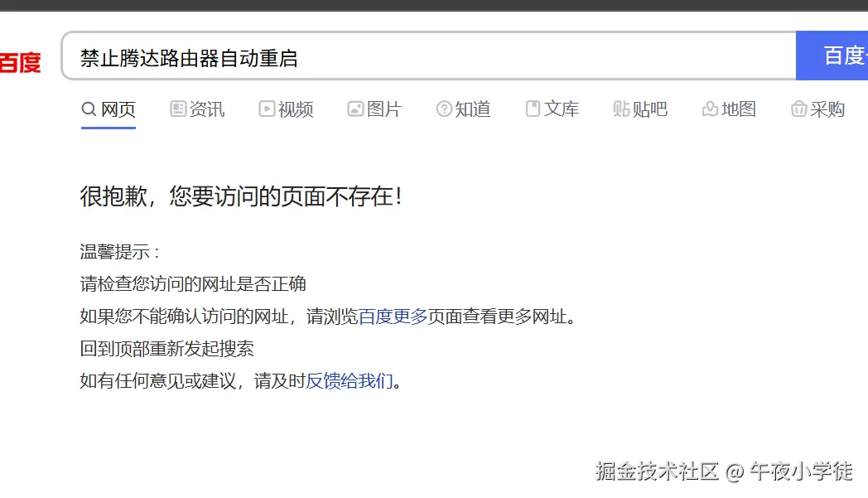This screenshot has height=498, width=868.
Task: Select the magnifier icon beside 网页
Action: (x=87, y=109)
